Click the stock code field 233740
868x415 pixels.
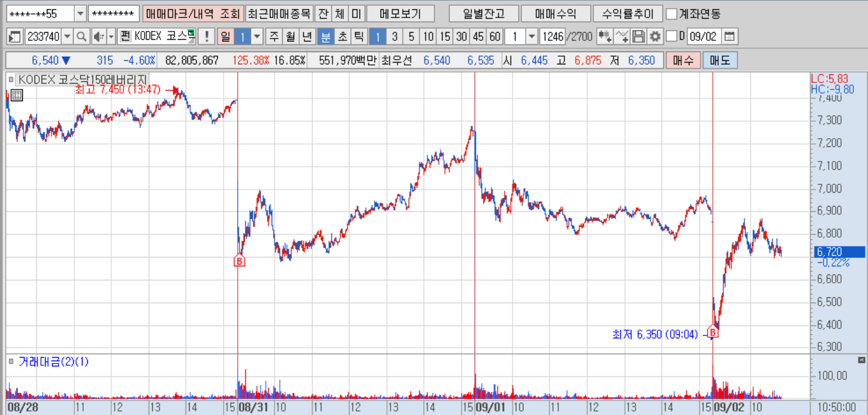click(43, 37)
